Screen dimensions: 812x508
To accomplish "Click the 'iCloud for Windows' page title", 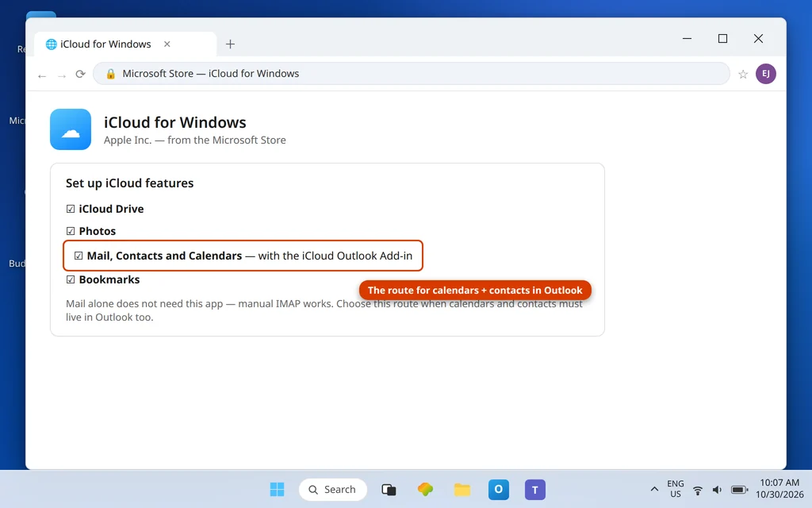I will pyautogui.click(x=175, y=122).
